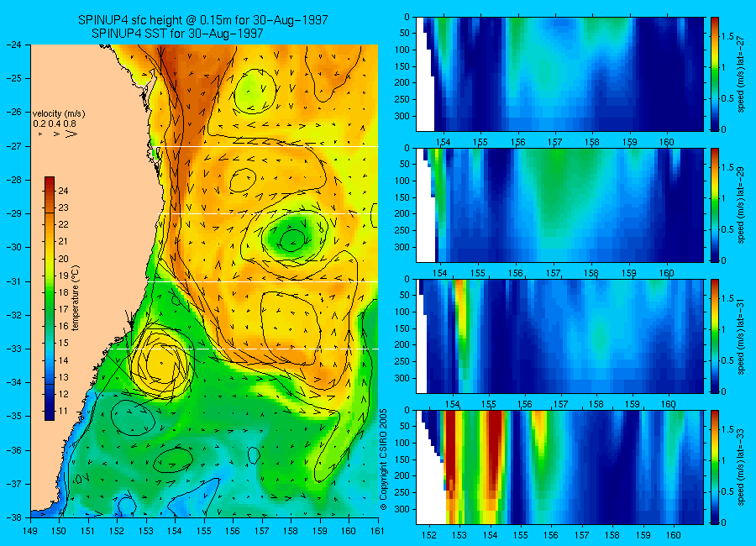Click the '-31' latitude label on the map axis
Viewport: 756px width, 546px height.
13,281
